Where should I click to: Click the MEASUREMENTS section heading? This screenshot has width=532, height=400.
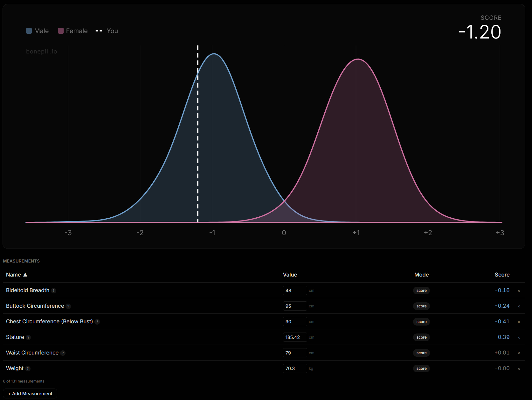point(21,261)
